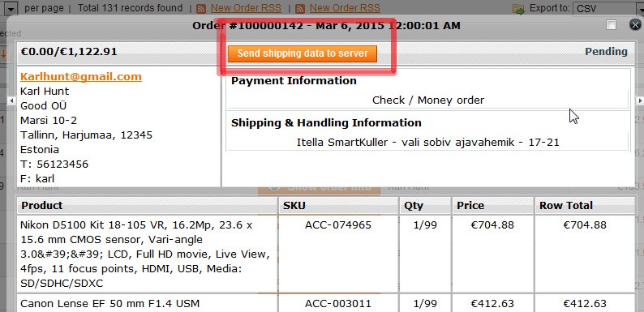Close the order popup with the X icon
Image resolution: width=644 pixels, height=312 pixels.
[635, 24]
